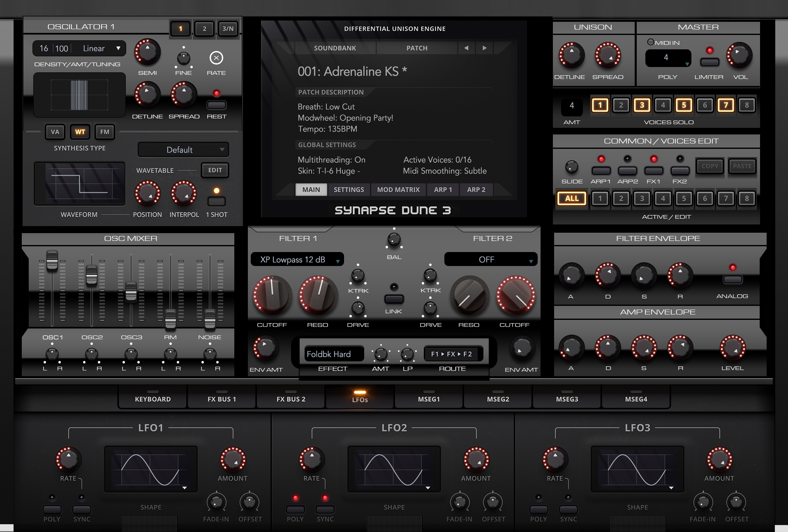Adjust the OSC3 mixer fader
The width and height of the screenshot is (788, 532).
(x=131, y=291)
